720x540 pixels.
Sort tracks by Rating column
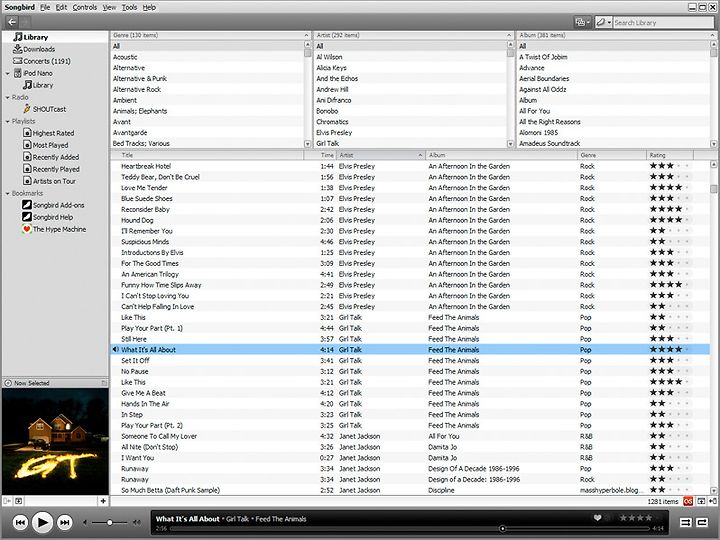(x=669, y=155)
